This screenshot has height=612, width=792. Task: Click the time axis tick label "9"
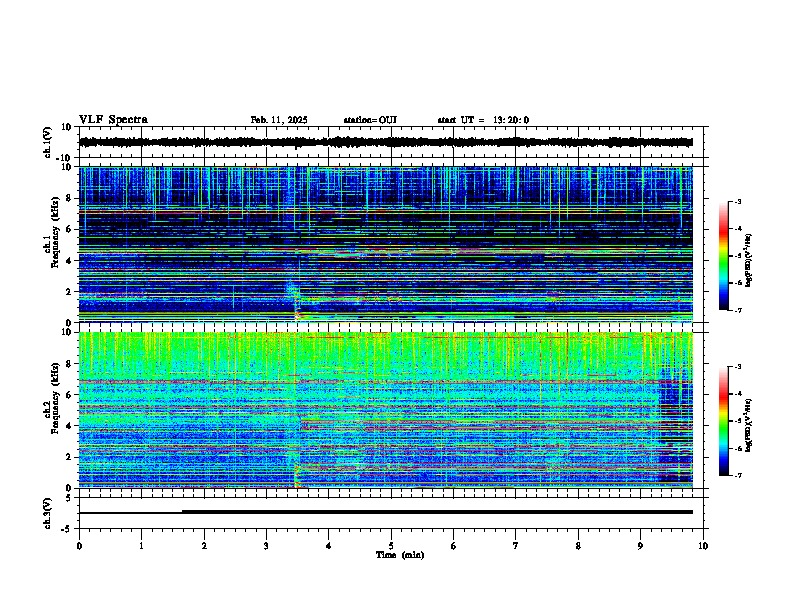pos(640,546)
